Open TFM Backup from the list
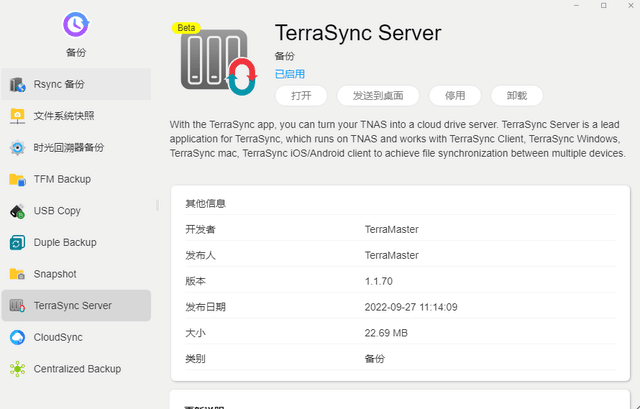This screenshot has height=409, width=640. (76, 180)
